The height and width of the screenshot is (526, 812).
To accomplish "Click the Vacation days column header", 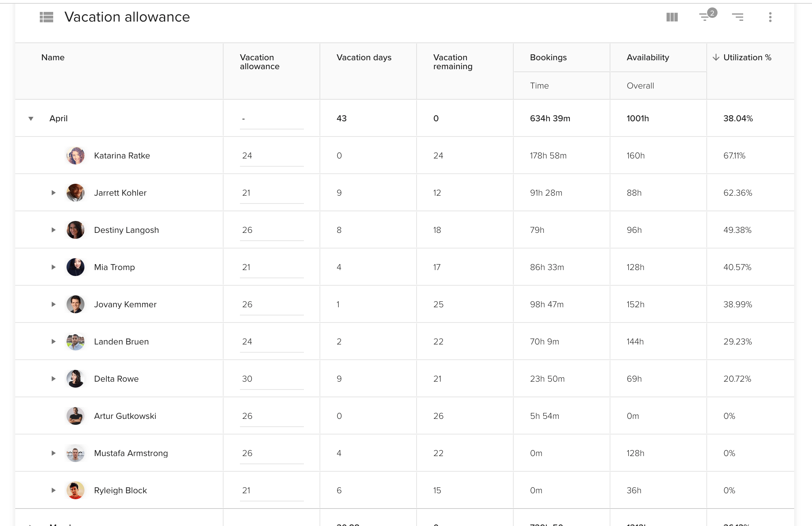I will (x=364, y=57).
